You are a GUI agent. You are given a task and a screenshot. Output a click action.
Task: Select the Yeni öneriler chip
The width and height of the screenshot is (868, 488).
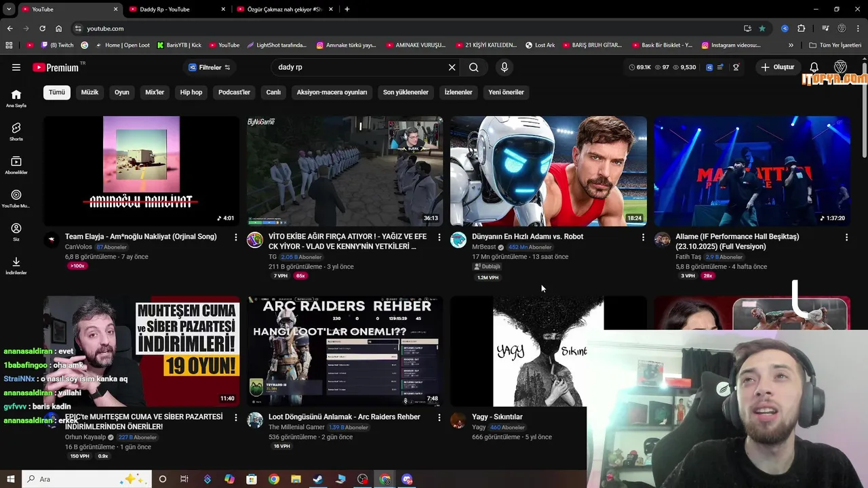click(506, 92)
